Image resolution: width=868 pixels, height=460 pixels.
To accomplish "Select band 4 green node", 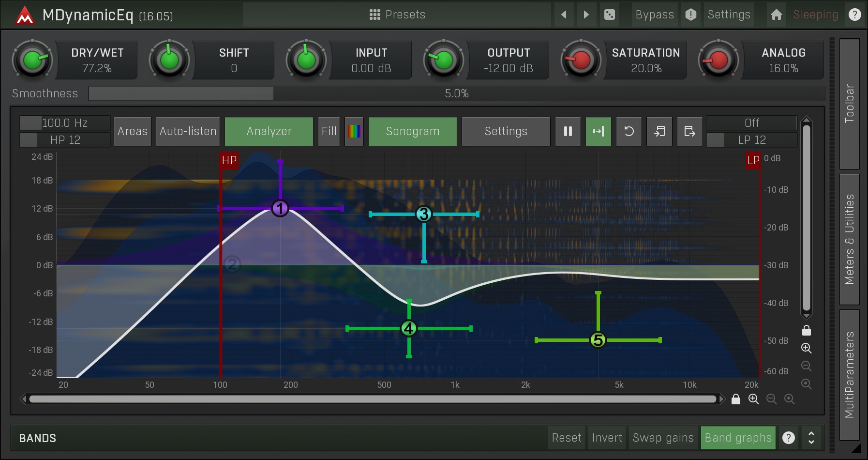I will click(x=409, y=328).
